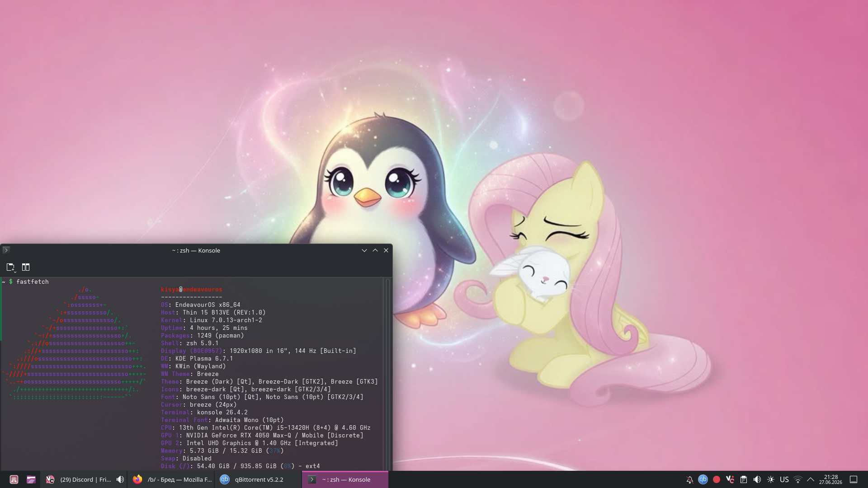Open the clock showing 21:28
Image resolution: width=868 pixels, height=488 pixels.
(830, 479)
